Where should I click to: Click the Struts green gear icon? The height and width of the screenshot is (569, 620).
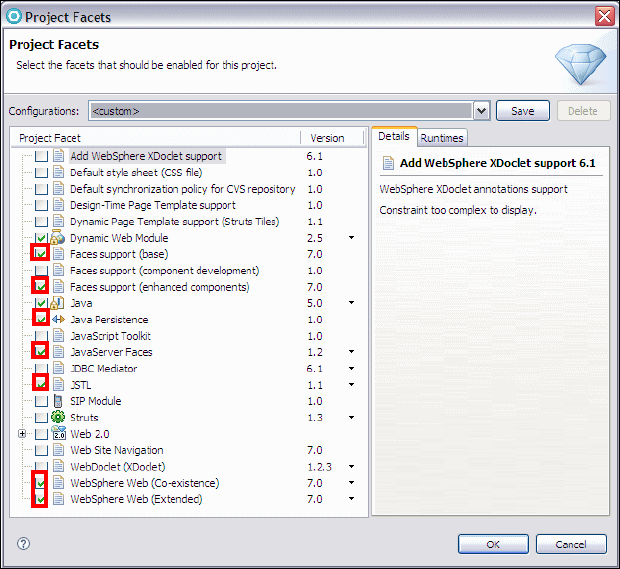click(x=58, y=417)
